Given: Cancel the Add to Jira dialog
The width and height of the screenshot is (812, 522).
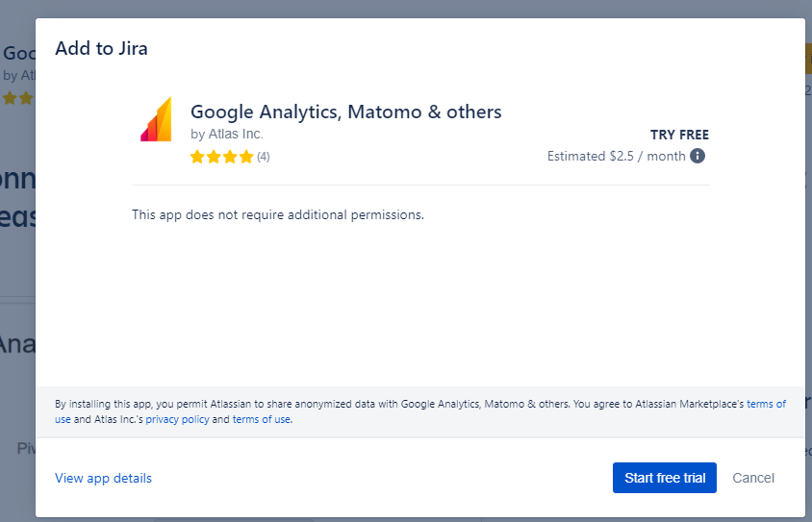Looking at the screenshot, I should [753, 478].
